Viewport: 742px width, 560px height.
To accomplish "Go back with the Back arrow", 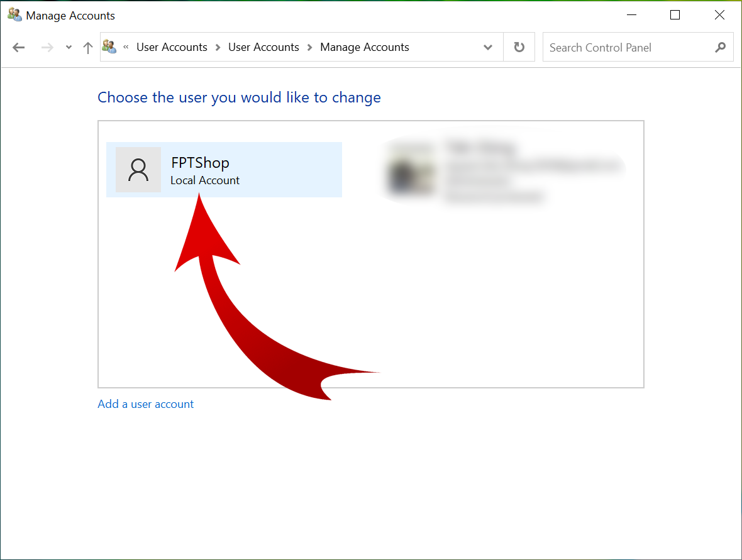I will click(x=18, y=47).
